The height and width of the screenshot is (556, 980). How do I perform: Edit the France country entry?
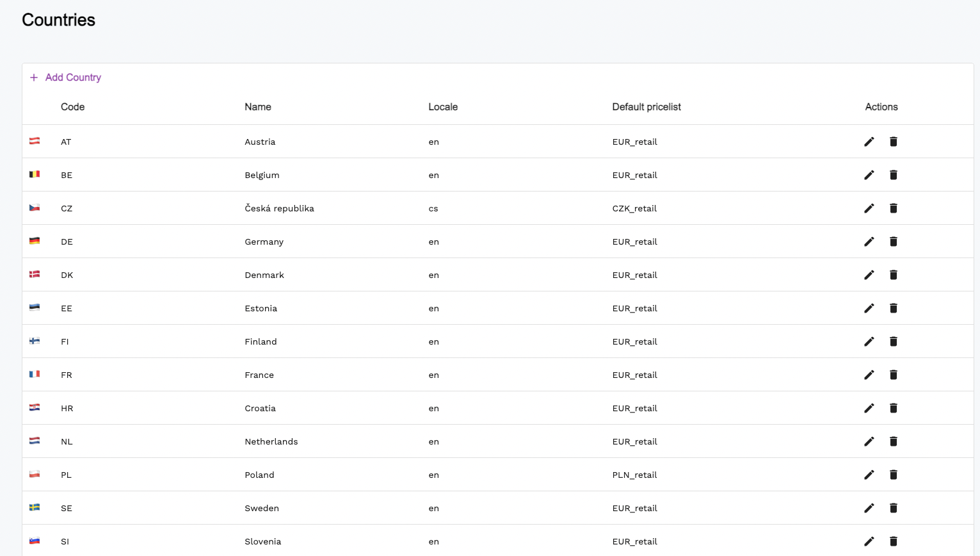click(x=869, y=375)
